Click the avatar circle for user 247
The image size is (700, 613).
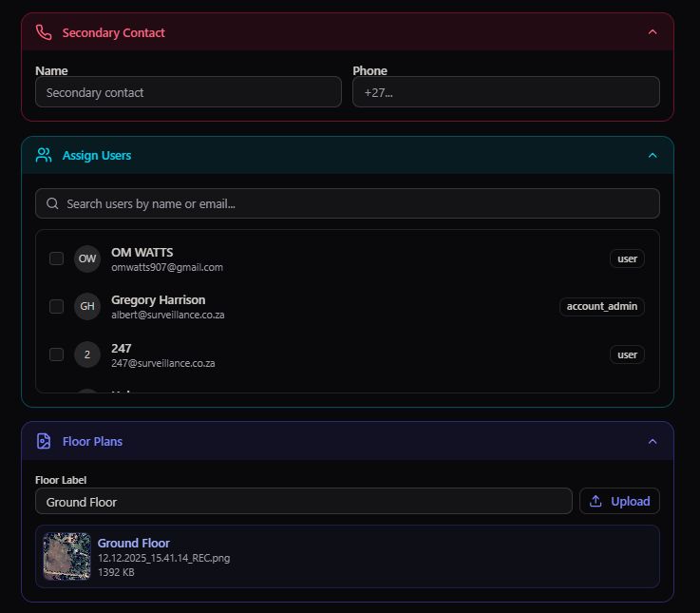87,354
